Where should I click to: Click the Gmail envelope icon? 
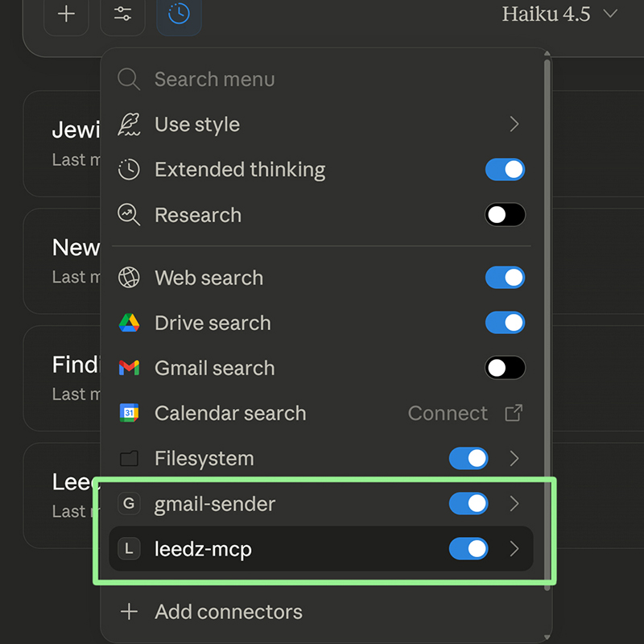[x=129, y=369]
